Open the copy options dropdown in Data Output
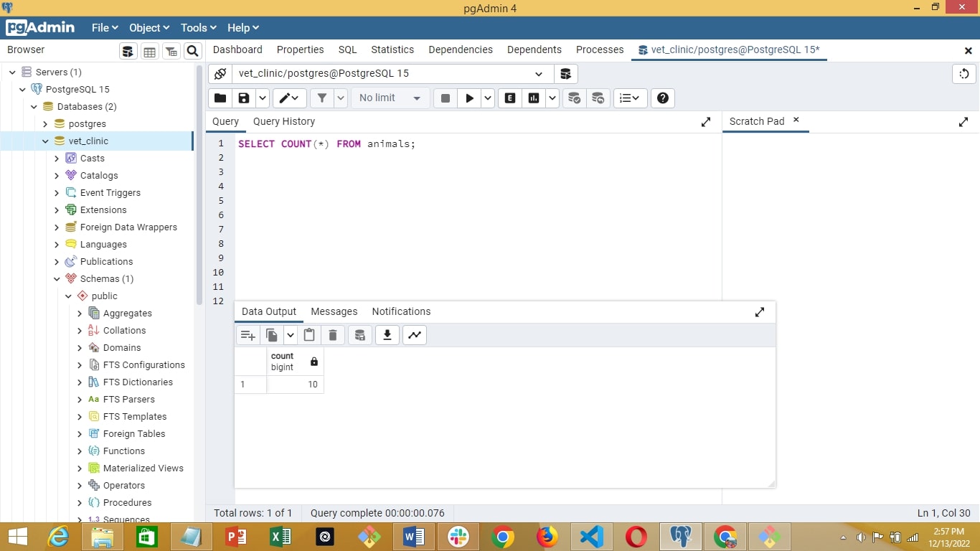980x551 pixels. tap(290, 335)
